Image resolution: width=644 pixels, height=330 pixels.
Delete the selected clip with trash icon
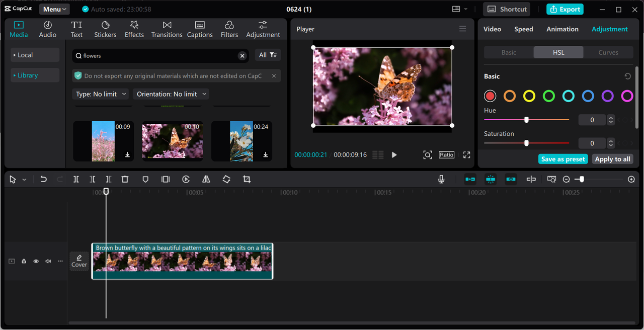click(x=125, y=179)
